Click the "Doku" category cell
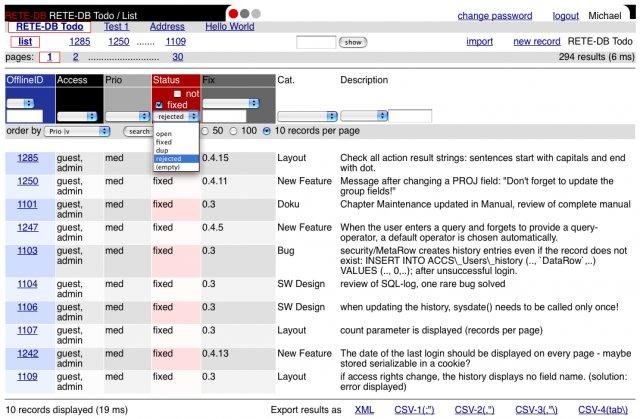Screen dimensions: 640x419 coord(288,204)
